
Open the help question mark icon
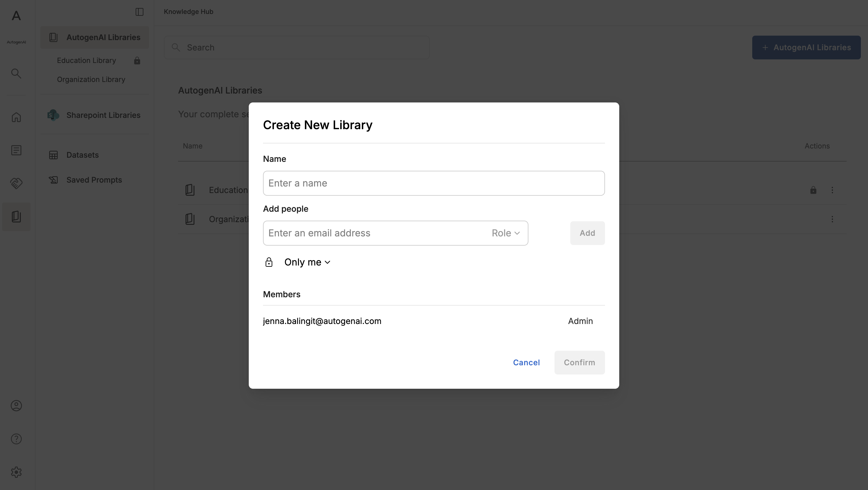16,439
